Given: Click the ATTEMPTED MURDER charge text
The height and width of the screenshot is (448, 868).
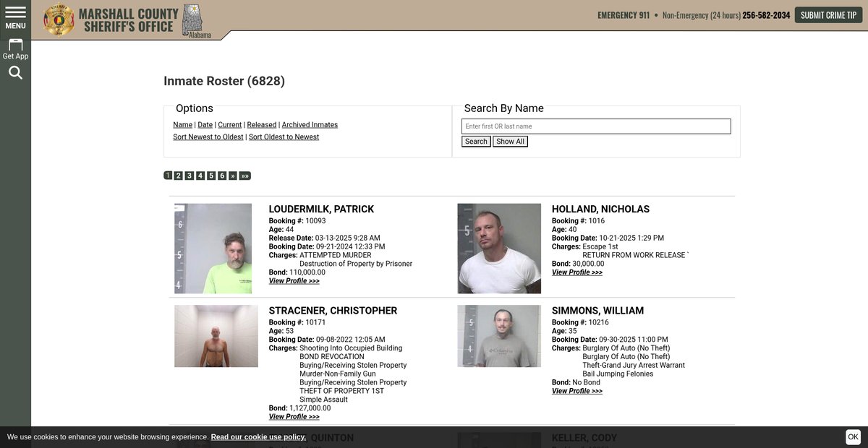Looking at the screenshot, I should point(336,255).
